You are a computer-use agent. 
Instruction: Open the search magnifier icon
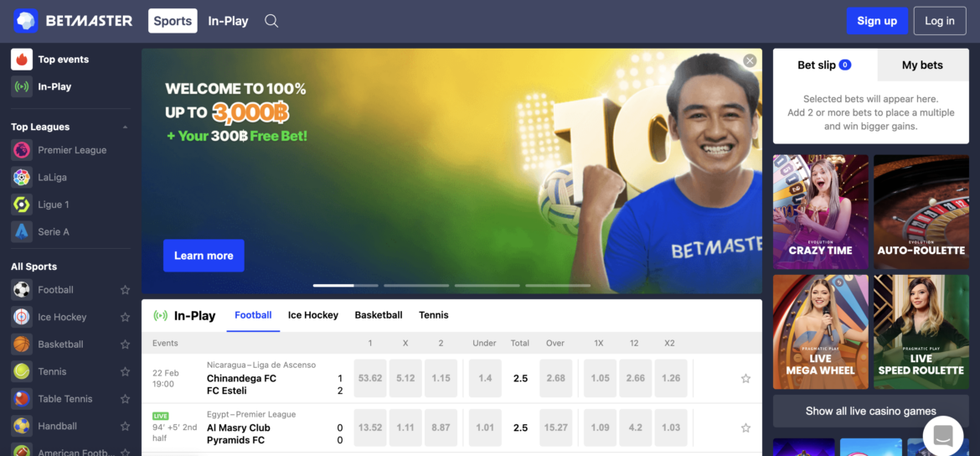(x=271, y=21)
